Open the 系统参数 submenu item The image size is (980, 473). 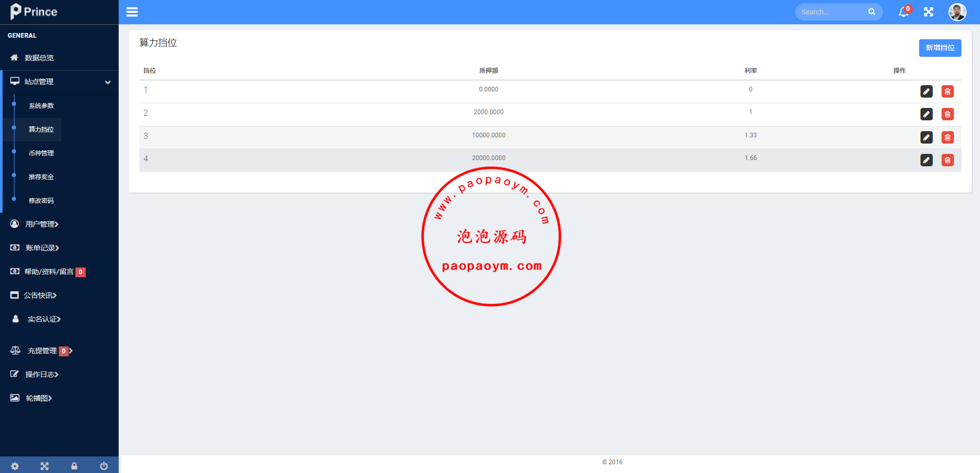41,106
